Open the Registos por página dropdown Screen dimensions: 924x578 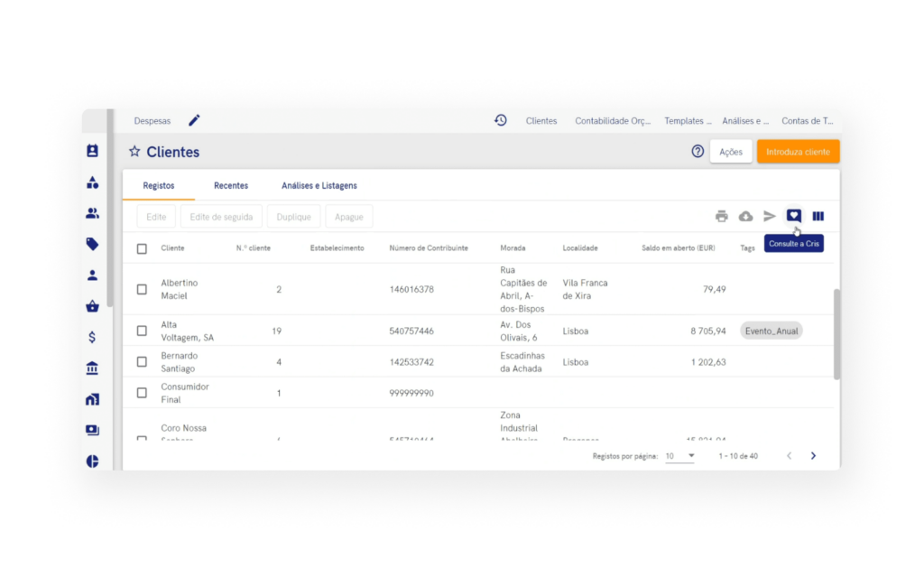pyautogui.click(x=679, y=456)
